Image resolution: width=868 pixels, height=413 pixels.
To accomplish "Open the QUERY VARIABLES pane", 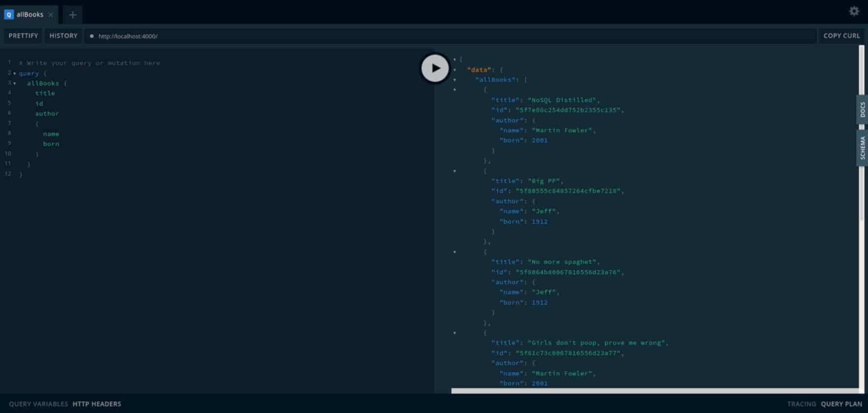I will (x=38, y=404).
